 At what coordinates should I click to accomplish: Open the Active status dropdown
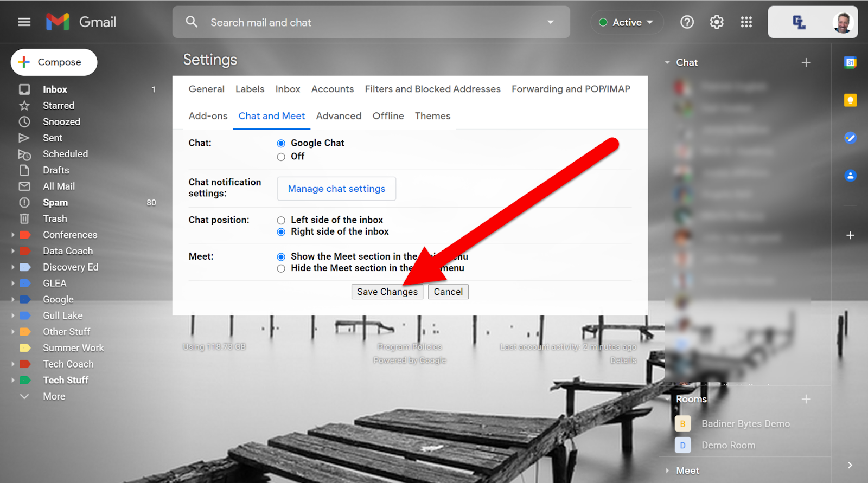[627, 22]
